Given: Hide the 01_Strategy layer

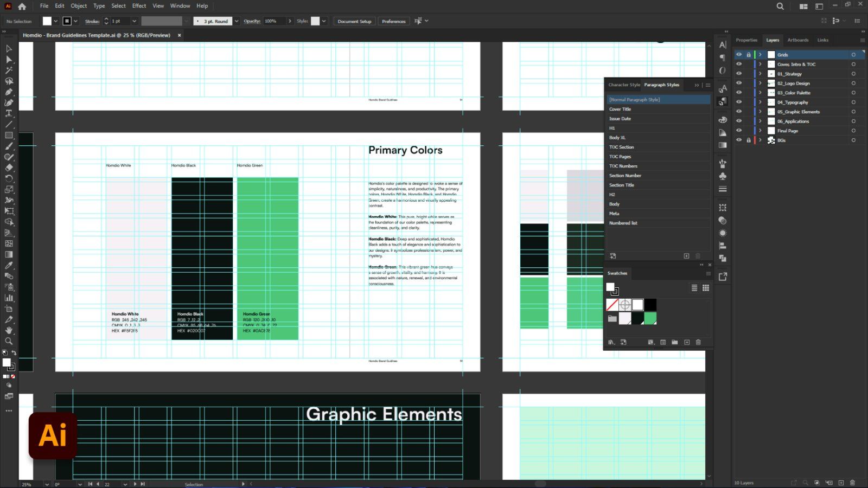Looking at the screenshot, I should point(739,74).
